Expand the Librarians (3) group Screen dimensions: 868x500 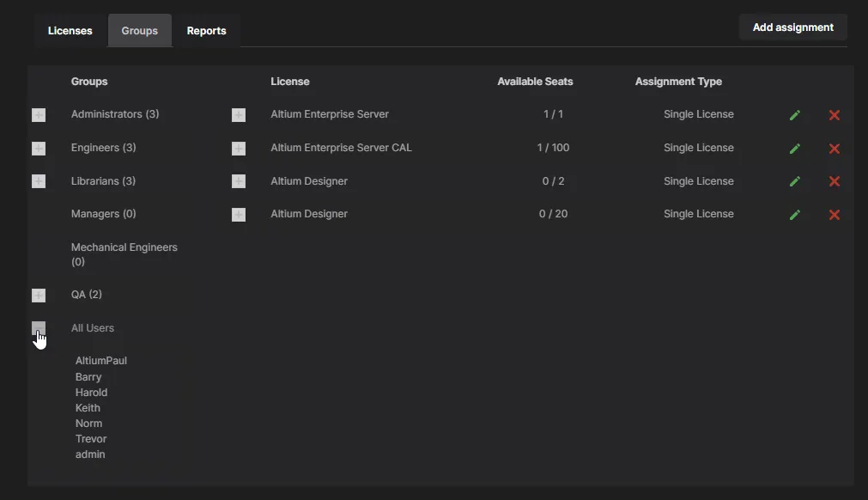pos(39,181)
